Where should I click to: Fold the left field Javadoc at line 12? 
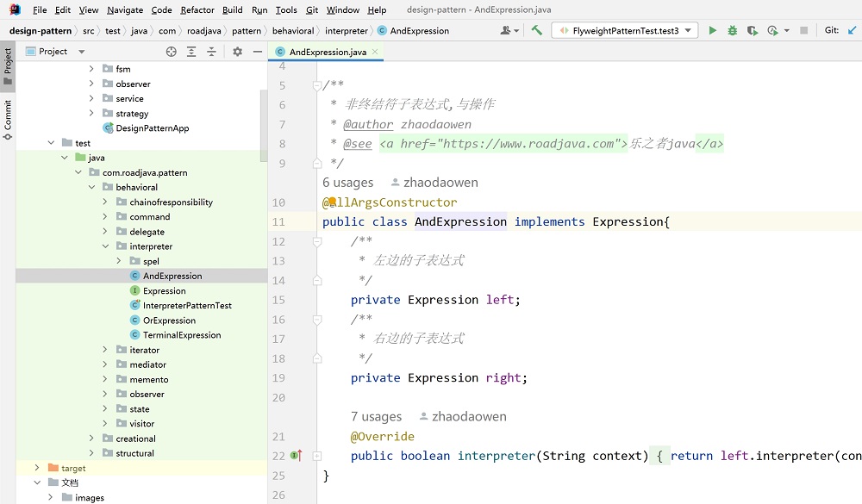pyautogui.click(x=317, y=241)
